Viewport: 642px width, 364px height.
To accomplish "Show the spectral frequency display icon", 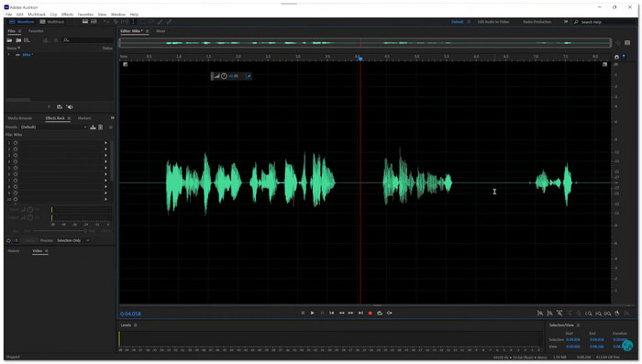I will [x=85, y=22].
